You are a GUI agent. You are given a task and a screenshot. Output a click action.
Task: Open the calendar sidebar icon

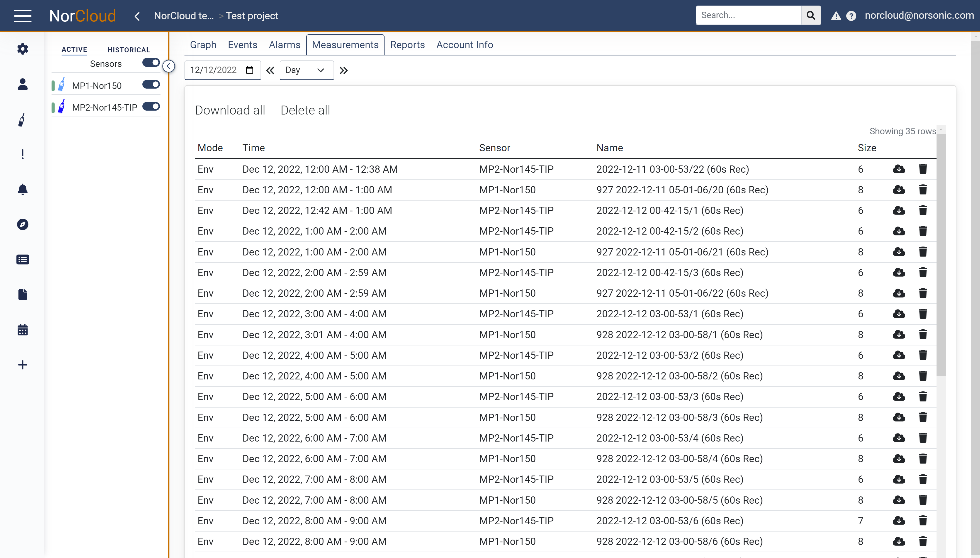click(23, 330)
